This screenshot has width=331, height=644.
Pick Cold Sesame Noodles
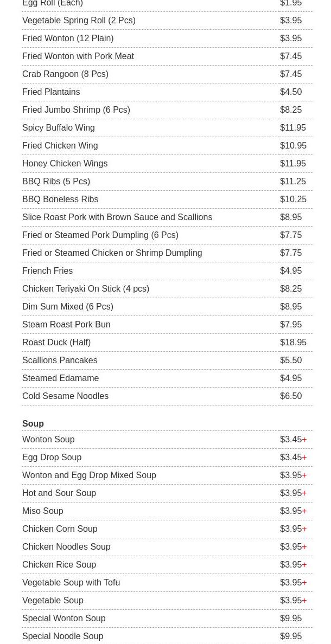tap(167, 396)
